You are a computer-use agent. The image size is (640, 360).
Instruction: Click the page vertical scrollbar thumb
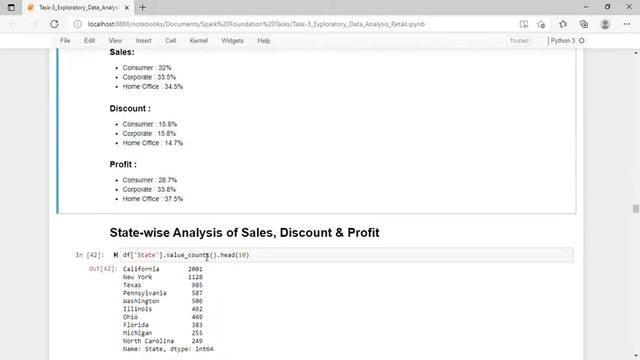coord(636,208)
